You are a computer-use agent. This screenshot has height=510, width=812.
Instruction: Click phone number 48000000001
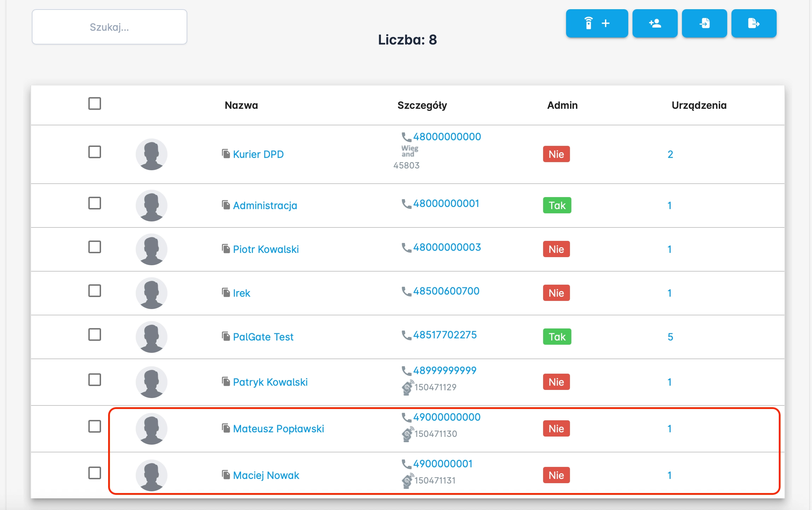coord(446,203)
